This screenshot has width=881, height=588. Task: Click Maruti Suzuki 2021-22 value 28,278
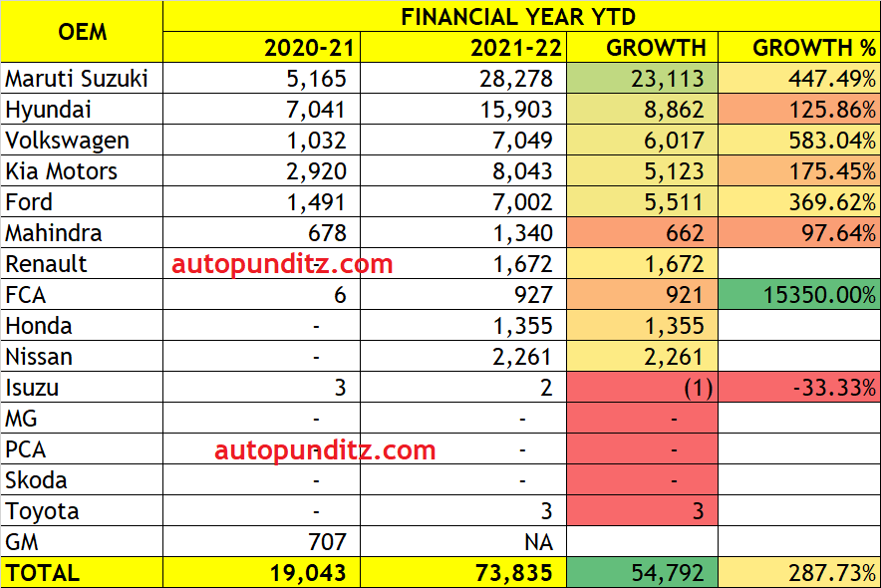tap(516, 79)
